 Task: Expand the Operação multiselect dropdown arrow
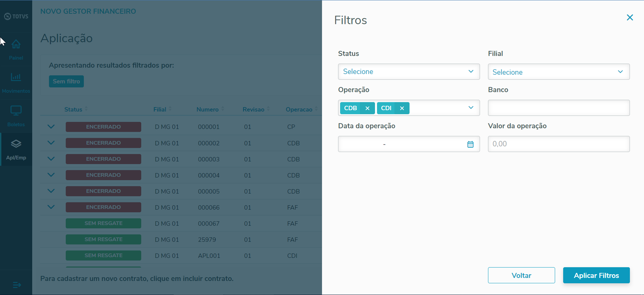471,108
